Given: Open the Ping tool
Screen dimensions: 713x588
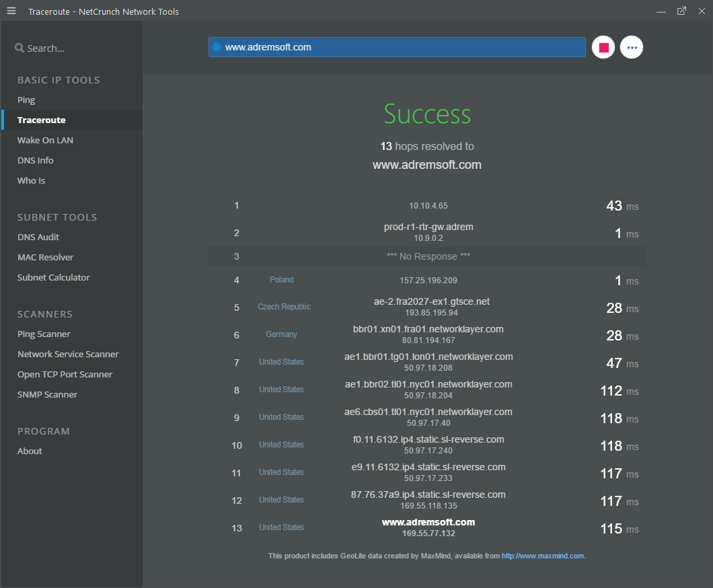Looking at the screenshot, I should pyautogui.click(x=26, y=100).
